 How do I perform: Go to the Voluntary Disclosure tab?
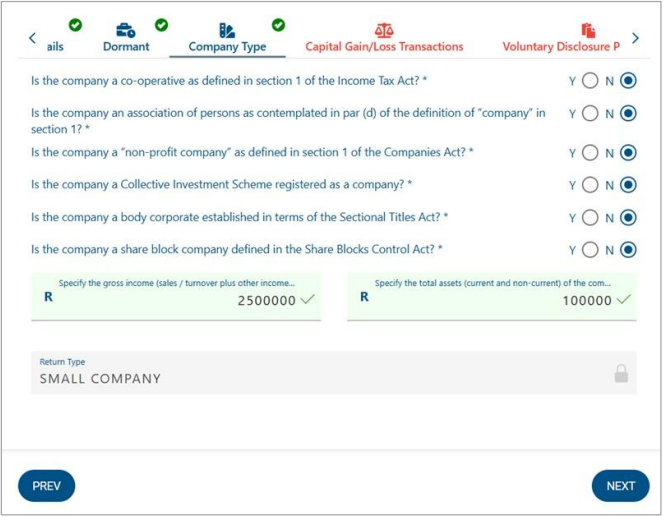click(560, 46)
